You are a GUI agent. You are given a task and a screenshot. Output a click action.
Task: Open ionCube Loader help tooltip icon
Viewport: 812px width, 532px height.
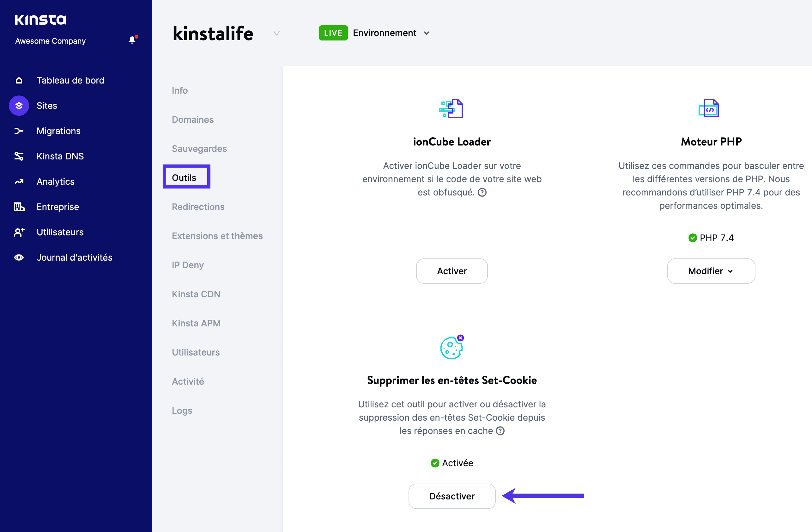[x=482, y=192]
